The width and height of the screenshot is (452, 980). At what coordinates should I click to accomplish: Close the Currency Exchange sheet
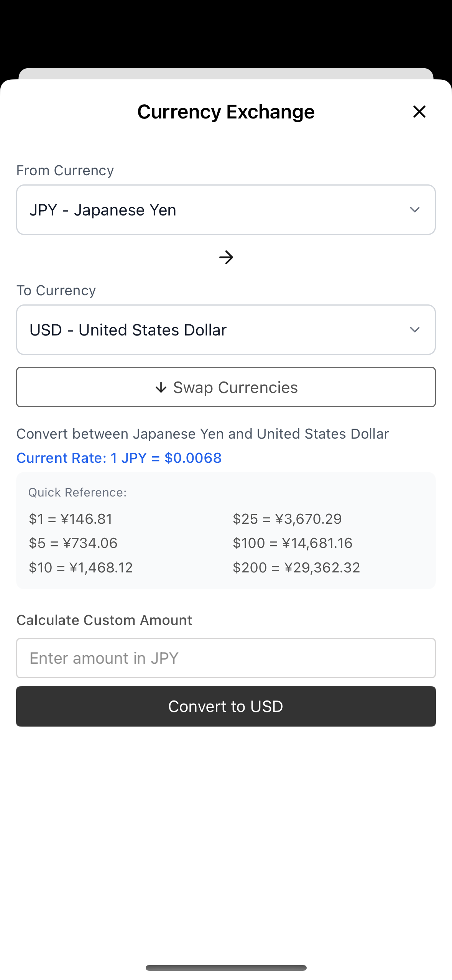(419, 112)
